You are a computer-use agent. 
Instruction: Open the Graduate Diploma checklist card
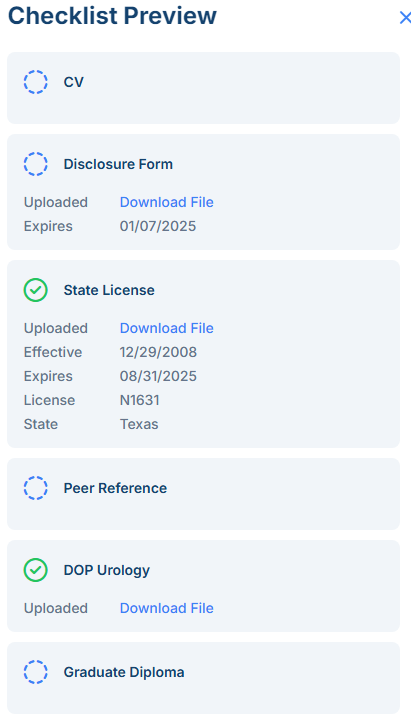coord(203,678)
